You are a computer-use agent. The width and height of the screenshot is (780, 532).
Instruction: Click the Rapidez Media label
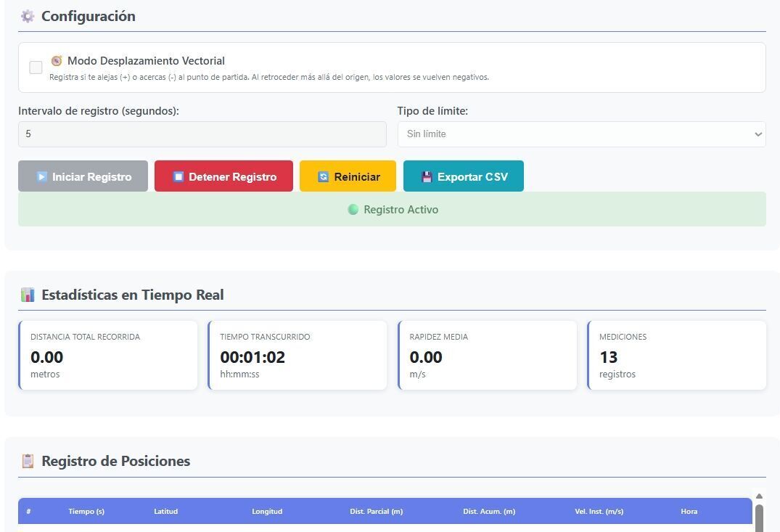[x=439, y=337]
